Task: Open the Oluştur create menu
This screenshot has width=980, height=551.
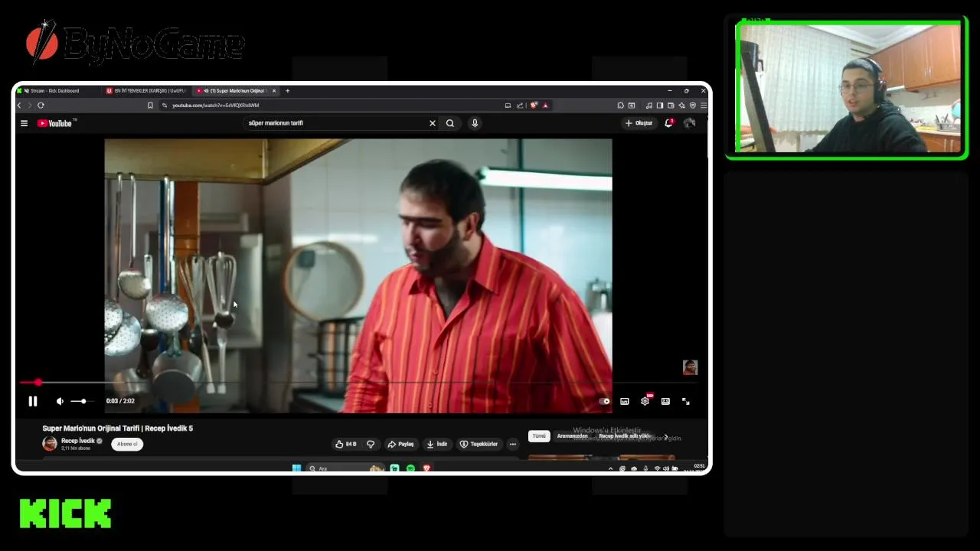Action: [x=639, y=123]
